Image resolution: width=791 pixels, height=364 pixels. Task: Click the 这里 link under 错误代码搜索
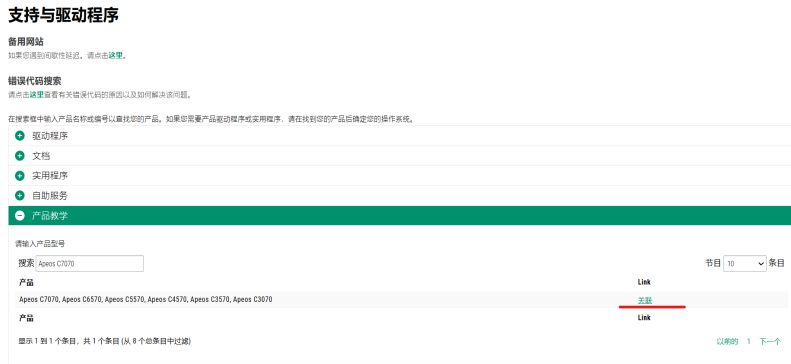pyautogui.click(x=36, y=94)
